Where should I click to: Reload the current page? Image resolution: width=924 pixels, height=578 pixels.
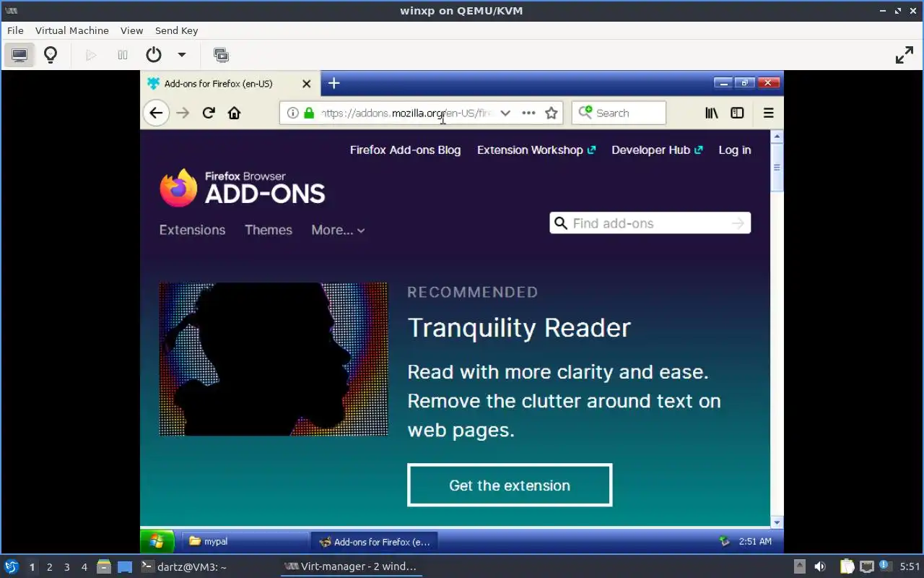209,113
